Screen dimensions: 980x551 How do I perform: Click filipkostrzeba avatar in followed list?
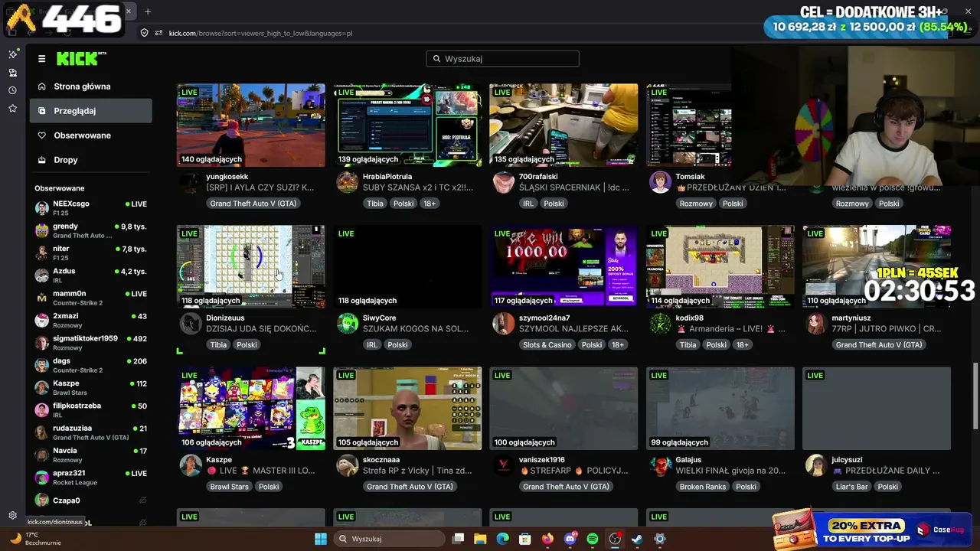pyautogui.click(x=42, y=409)
